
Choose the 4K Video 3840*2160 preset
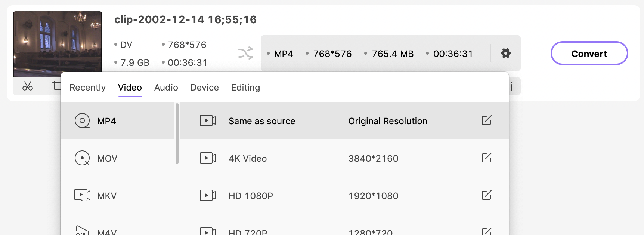point(299,158)
